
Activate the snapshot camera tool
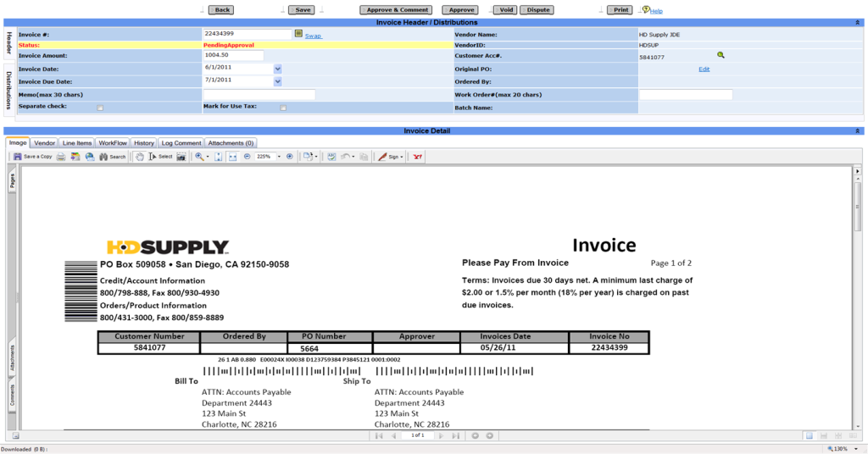point(181,157)
